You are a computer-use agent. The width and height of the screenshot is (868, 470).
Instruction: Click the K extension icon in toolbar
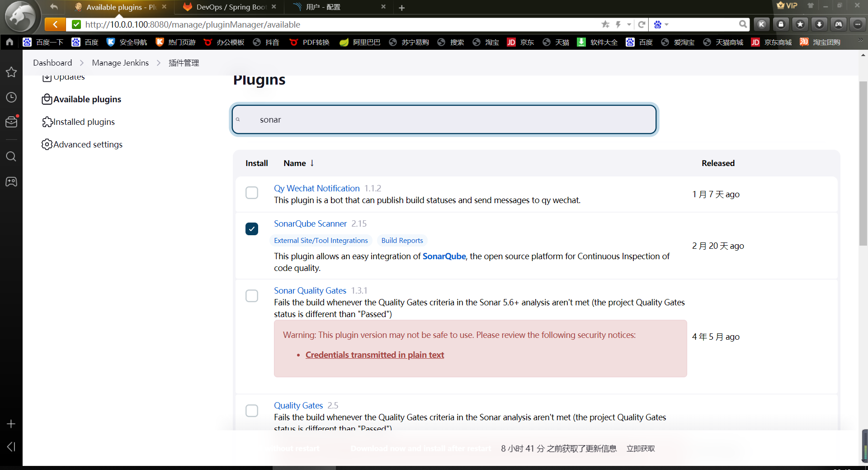pyautogui.click(x=762, y=24)
